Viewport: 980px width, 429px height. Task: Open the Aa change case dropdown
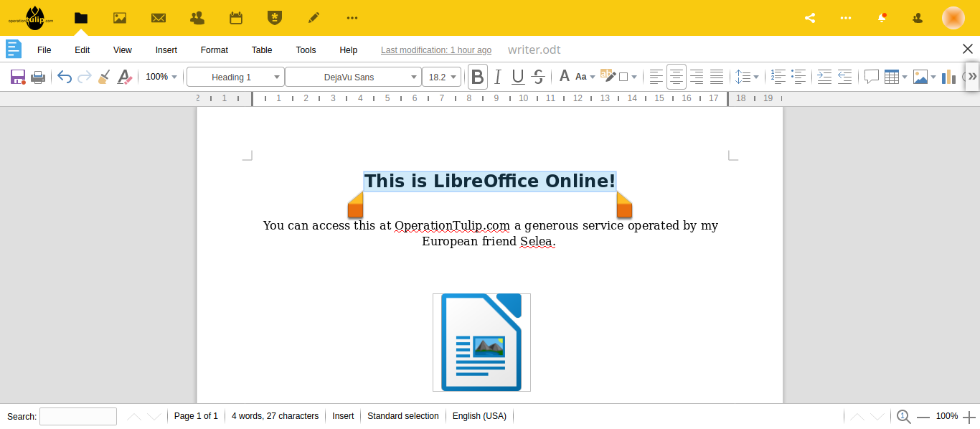(x=585, y=77)
